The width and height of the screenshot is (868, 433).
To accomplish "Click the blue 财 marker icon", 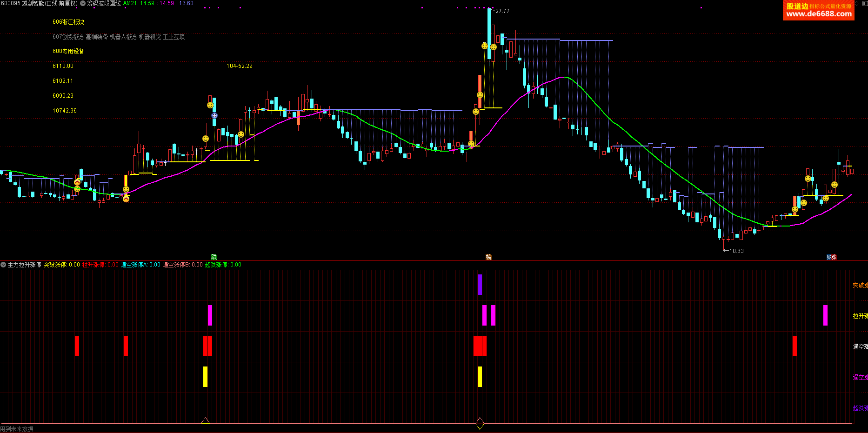I will pos(829,257).
